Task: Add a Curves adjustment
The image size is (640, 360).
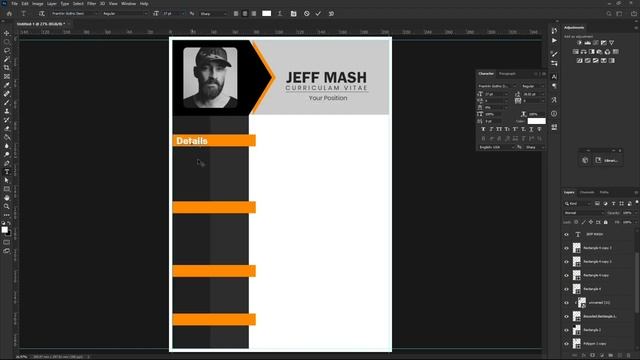Action: [596, 42]
